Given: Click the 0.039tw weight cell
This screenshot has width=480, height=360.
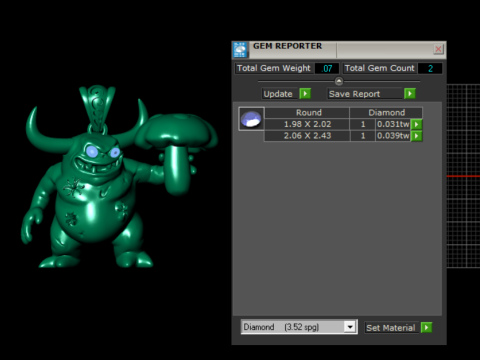Looking at the screenshot, I should coord(393,136).
